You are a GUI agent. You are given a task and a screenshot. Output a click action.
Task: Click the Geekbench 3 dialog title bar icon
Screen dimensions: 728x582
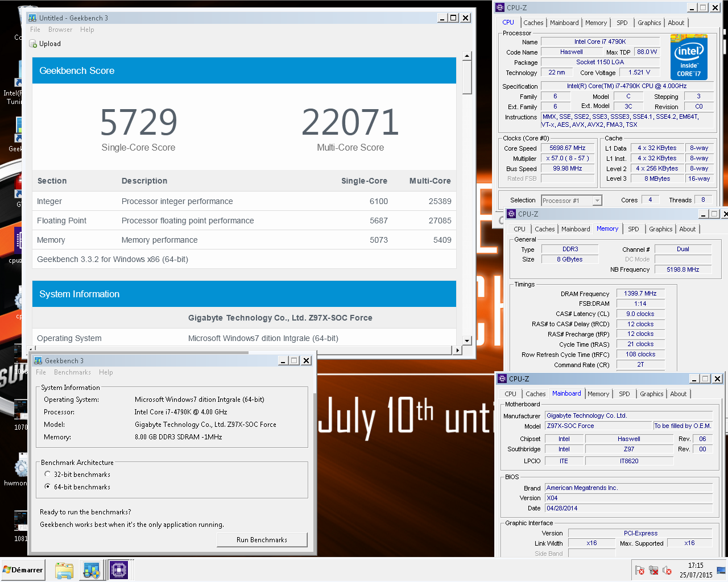tap(38, 360)
